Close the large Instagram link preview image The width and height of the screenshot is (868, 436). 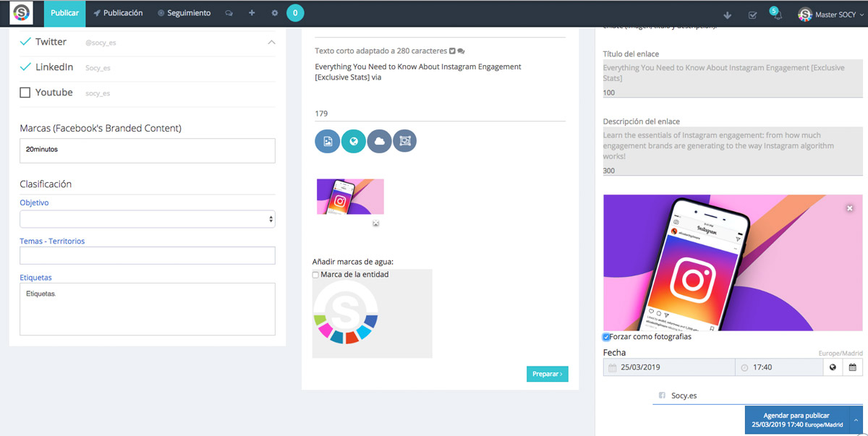click(x=850, y=208)
